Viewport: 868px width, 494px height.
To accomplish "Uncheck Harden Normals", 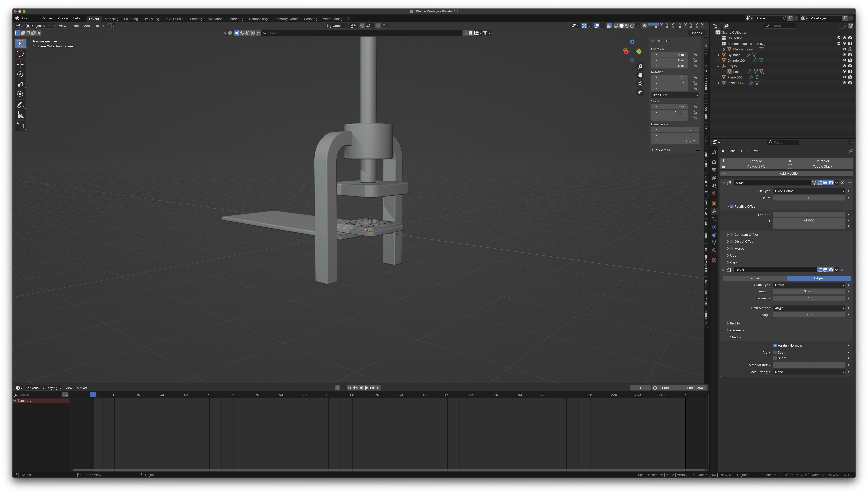I will [x=775, y=346].
